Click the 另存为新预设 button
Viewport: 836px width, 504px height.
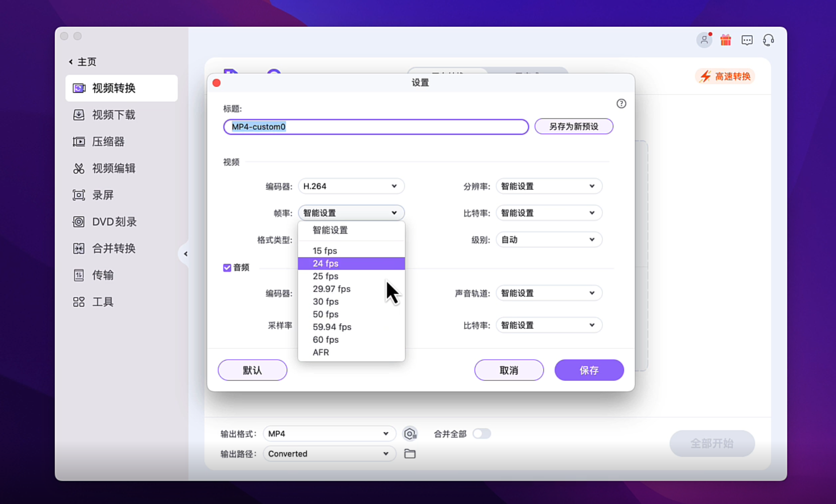click(573, 127)
